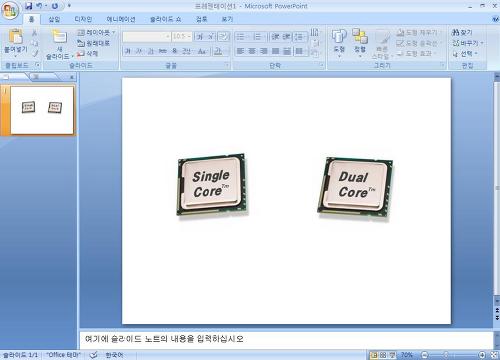Click the Office button orb
This screenshot has width=500, height=360.
point(10,11)
